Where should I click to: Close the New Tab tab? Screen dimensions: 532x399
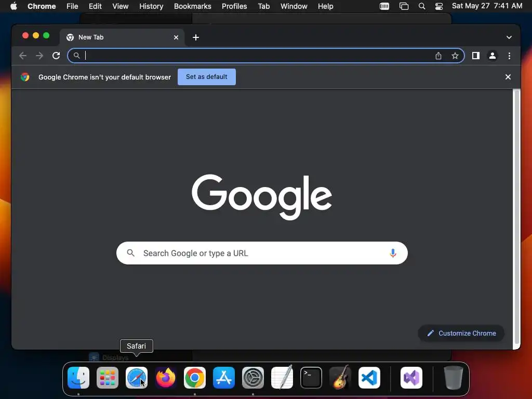(x=176, y=37)
